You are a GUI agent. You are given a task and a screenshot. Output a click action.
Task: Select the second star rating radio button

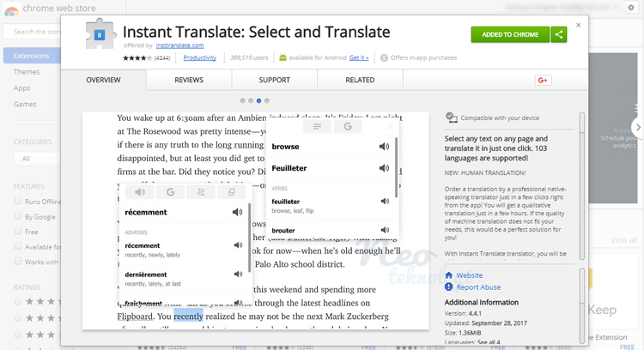click(x=18, y=318)
